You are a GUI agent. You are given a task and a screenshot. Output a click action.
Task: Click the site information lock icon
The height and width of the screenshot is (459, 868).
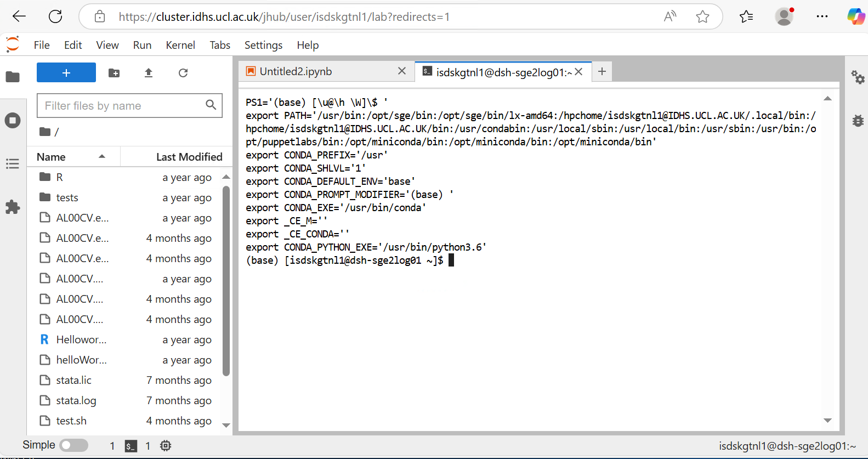[x=100, y=16]
